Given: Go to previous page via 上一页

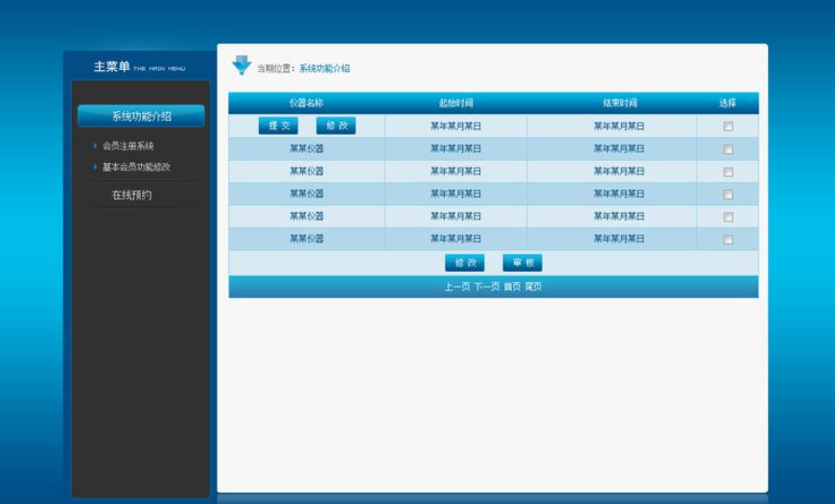Looking at the screenshot, I should click(x=456, y=286).
